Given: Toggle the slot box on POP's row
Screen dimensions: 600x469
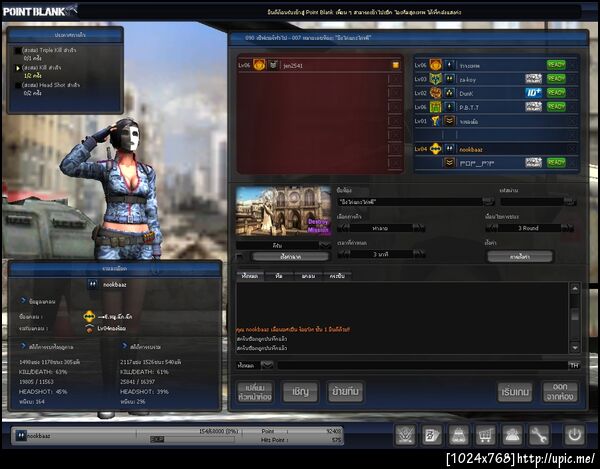Looking at the screenshot, I should point(572,163).
